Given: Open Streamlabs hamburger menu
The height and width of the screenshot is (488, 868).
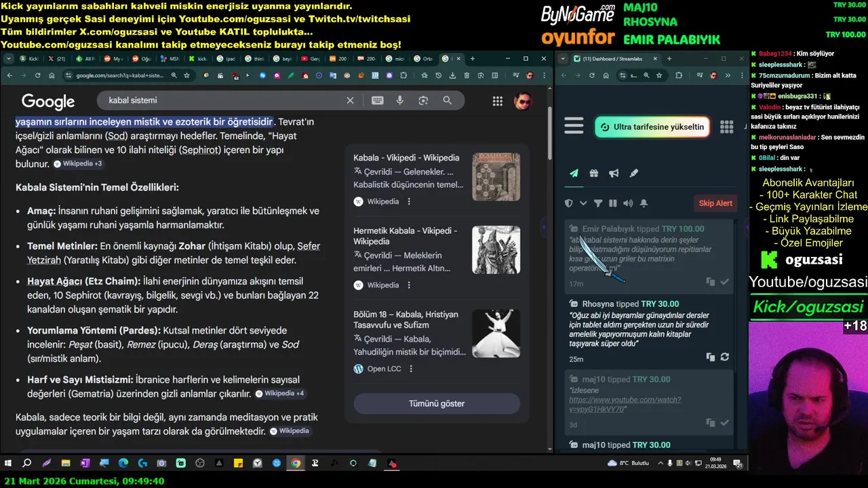Looking at the screenshot, I should click(x=574, y=126).
